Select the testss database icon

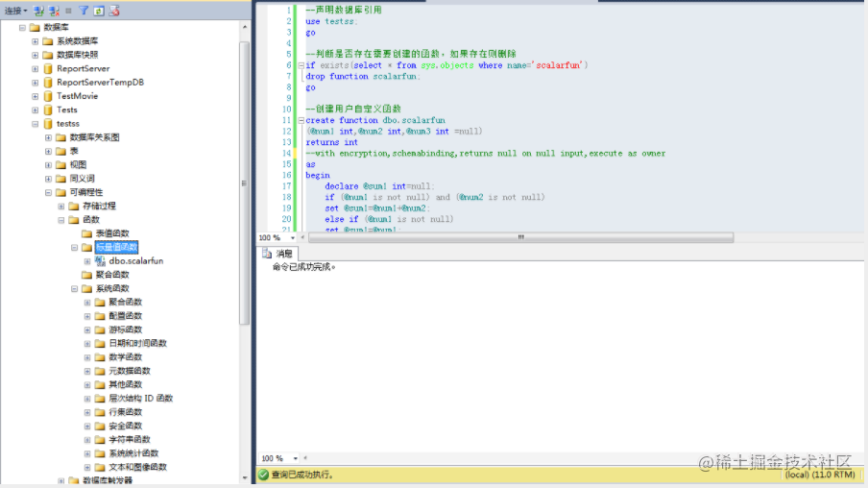48,124
